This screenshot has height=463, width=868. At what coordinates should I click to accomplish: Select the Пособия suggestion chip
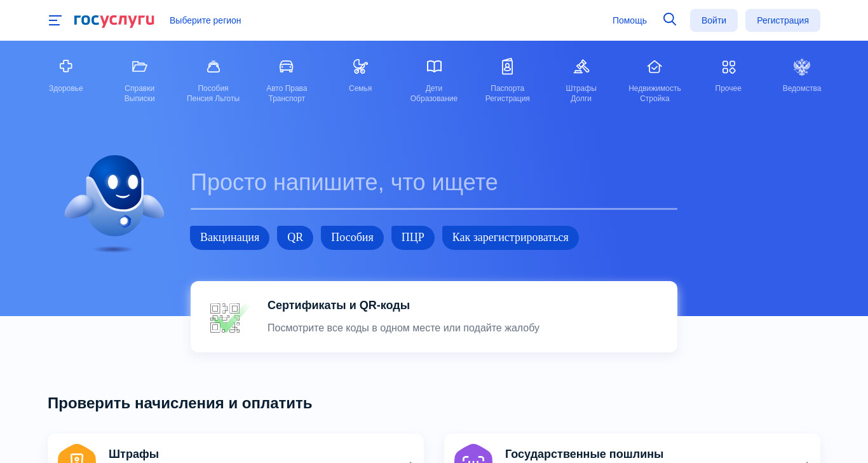click(352, 238)
